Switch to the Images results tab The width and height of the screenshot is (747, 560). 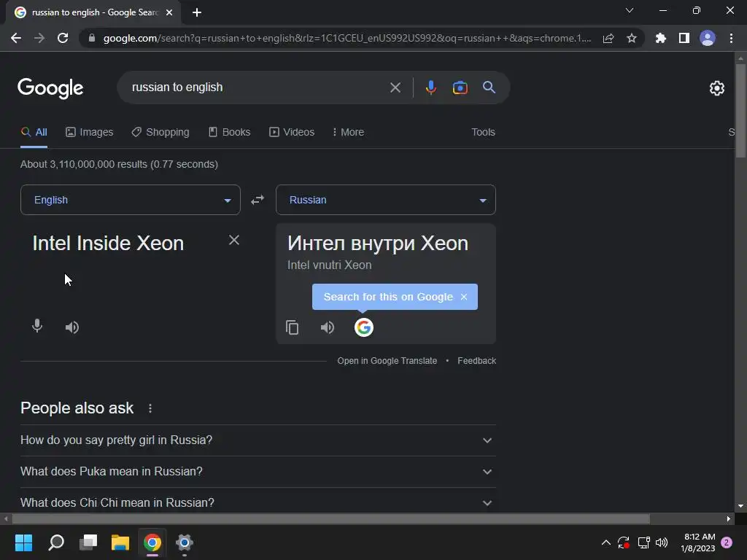[90, 132]
